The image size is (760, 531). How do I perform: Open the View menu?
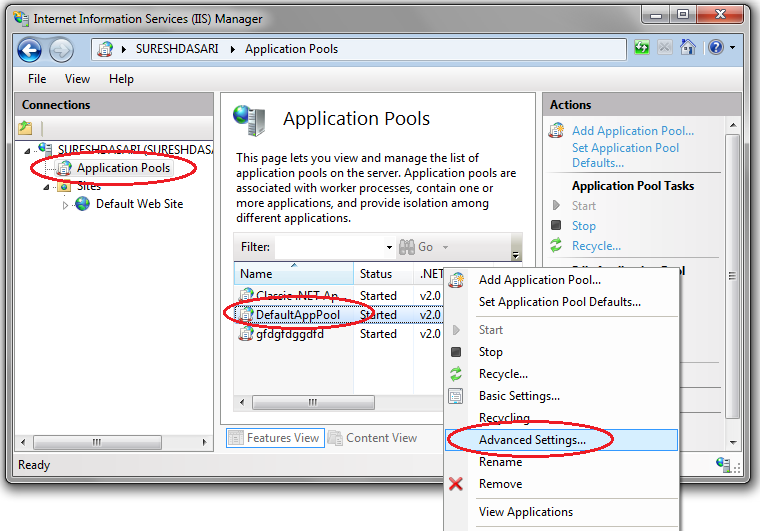pyautogui.click(x=78, y=79)
